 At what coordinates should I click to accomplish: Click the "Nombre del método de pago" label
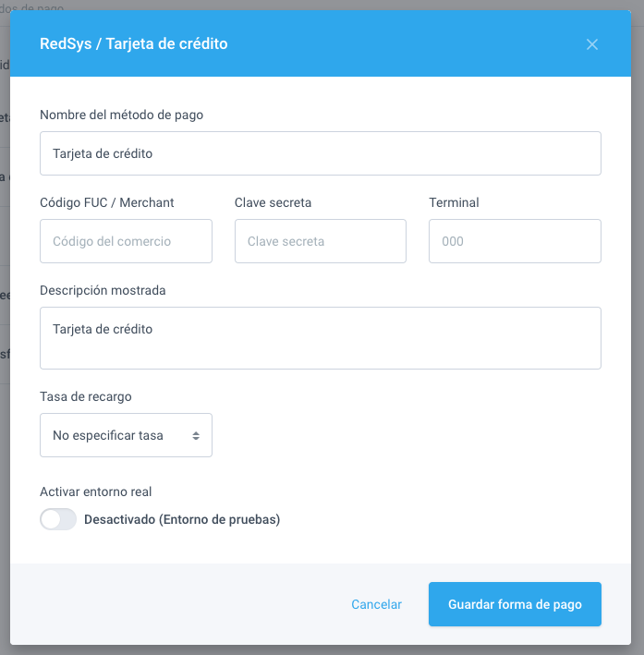(x=121, y=115)
